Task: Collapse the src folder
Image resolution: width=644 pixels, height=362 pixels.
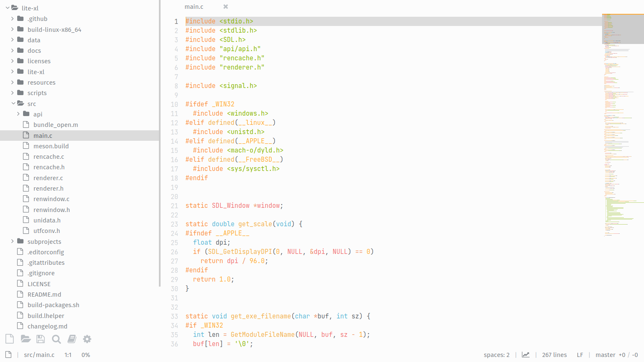Action: click(x=13, y=103)
